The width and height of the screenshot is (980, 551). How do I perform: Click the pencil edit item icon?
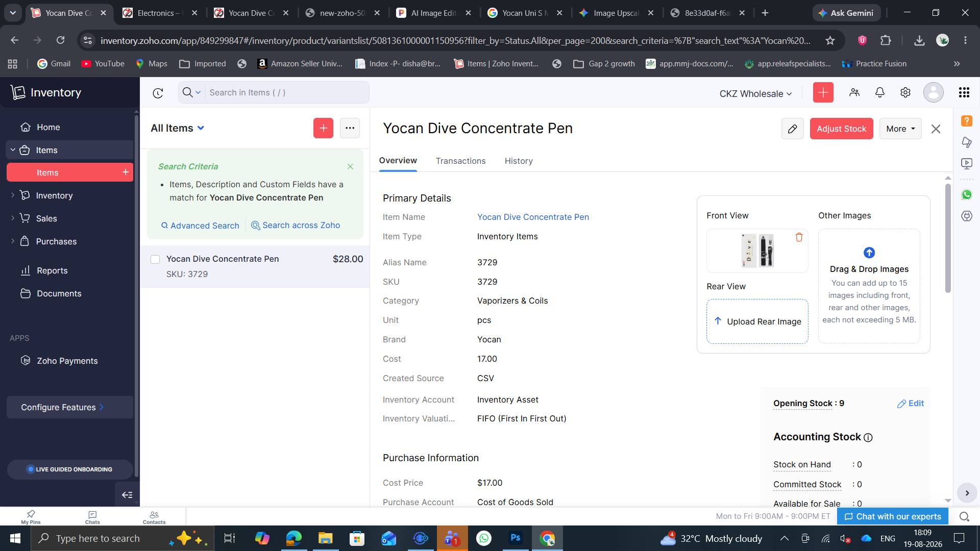[792, 129]
